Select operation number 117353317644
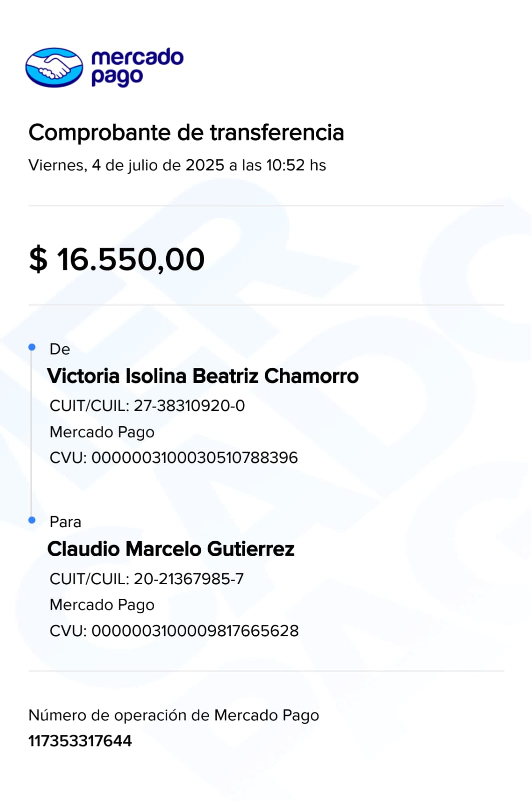The width and height of the screenshot is (532, 801). [x=80, y=741]
